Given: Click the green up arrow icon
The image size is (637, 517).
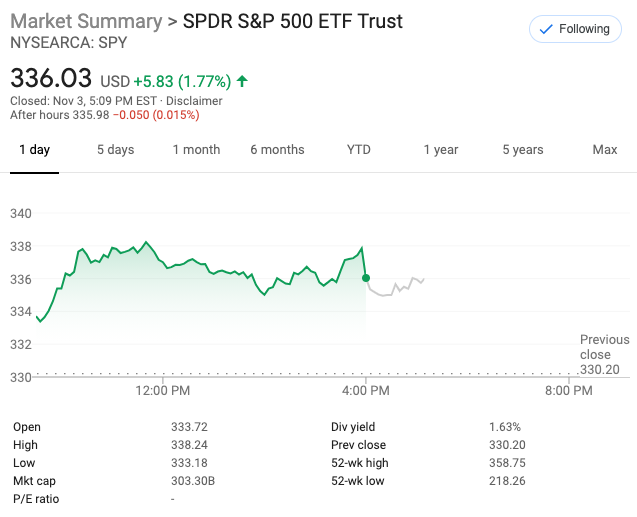Looking at the screenshot, I should pyautogui.click(x=242, y=81).
